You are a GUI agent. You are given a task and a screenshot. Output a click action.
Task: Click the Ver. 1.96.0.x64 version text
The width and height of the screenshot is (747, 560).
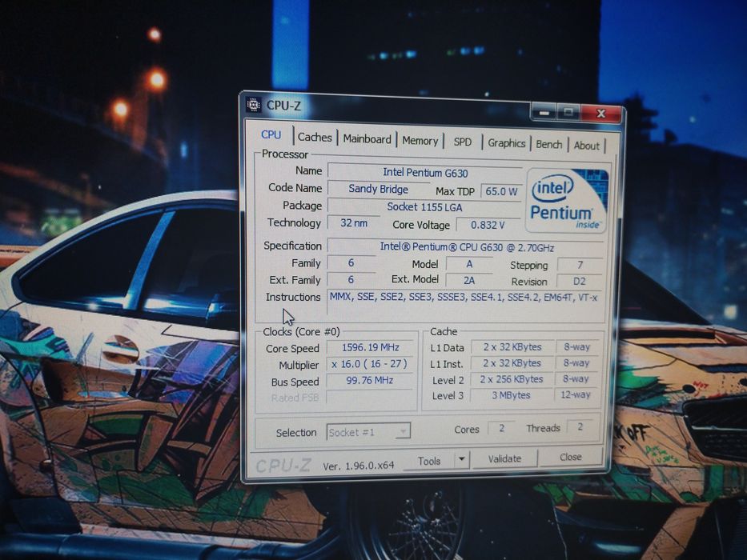359,466
